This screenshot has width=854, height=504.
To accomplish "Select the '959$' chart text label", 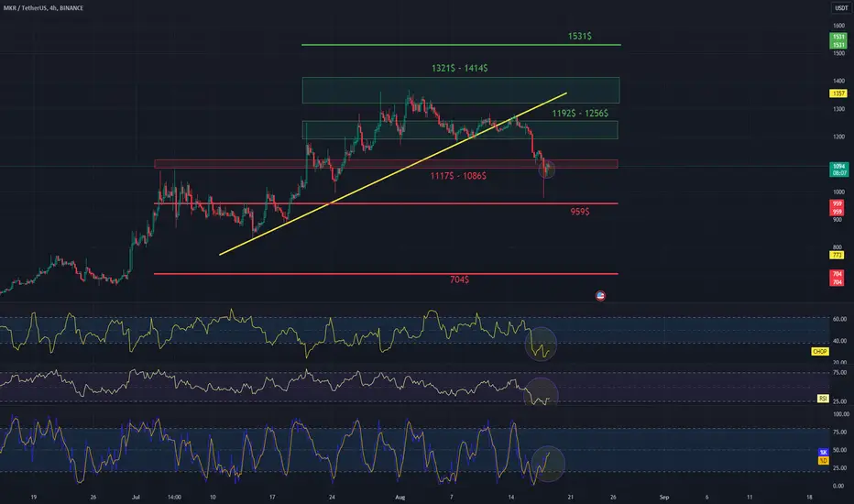I will click(579, 212).
